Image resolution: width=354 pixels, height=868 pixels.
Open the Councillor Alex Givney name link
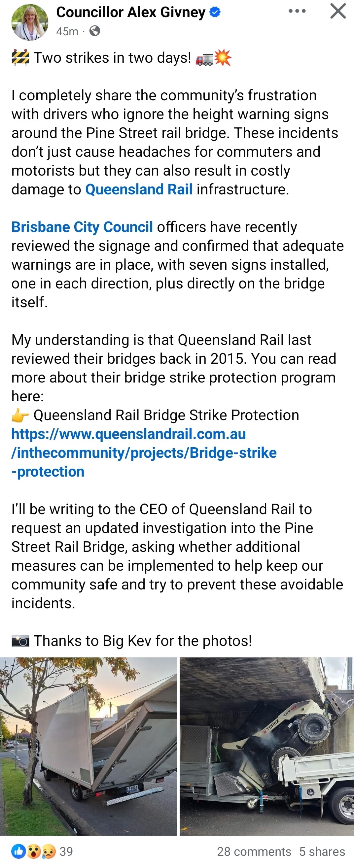pos(130,13)
